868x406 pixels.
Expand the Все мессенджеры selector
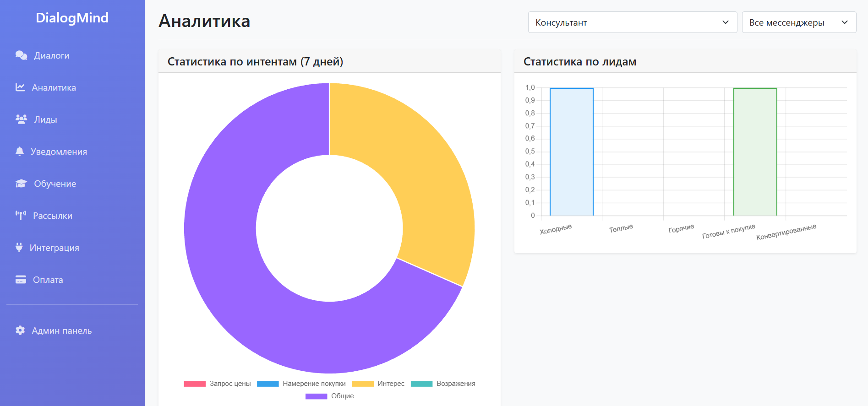(x=799, y=22)
